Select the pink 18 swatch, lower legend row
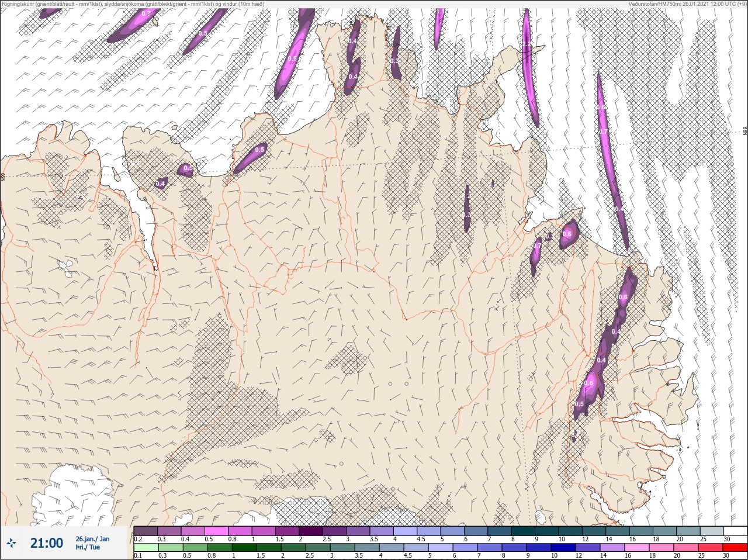Screen dimensions: 748x560 coord(662,548)
